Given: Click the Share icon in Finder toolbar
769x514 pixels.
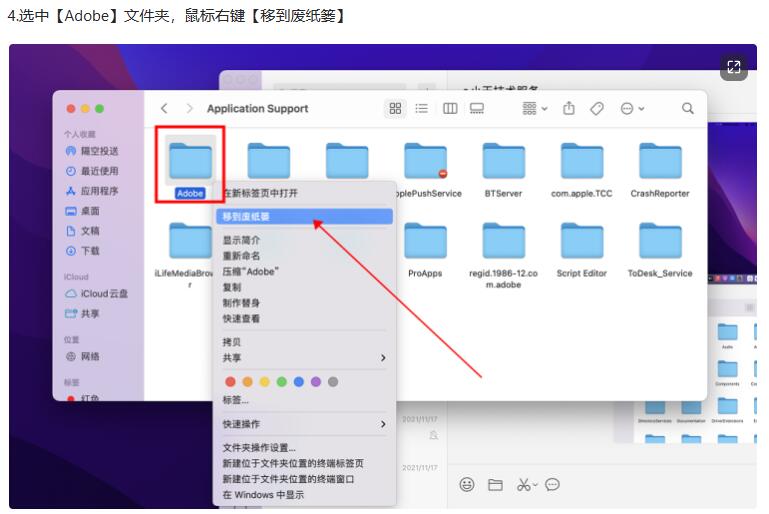Looking at the screenshot, I should click(569, 109).
